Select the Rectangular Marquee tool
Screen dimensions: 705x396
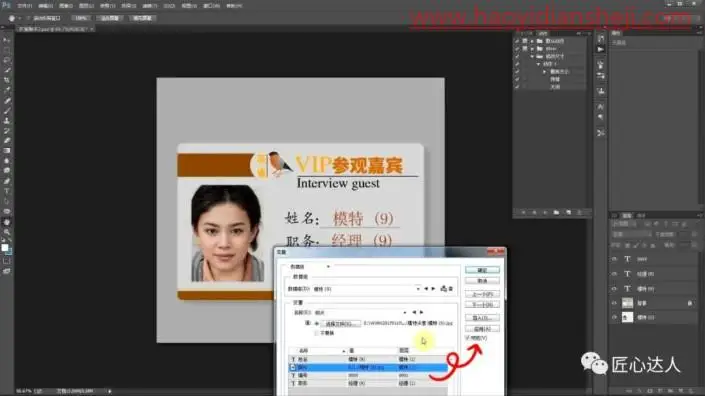click(7, 50)
